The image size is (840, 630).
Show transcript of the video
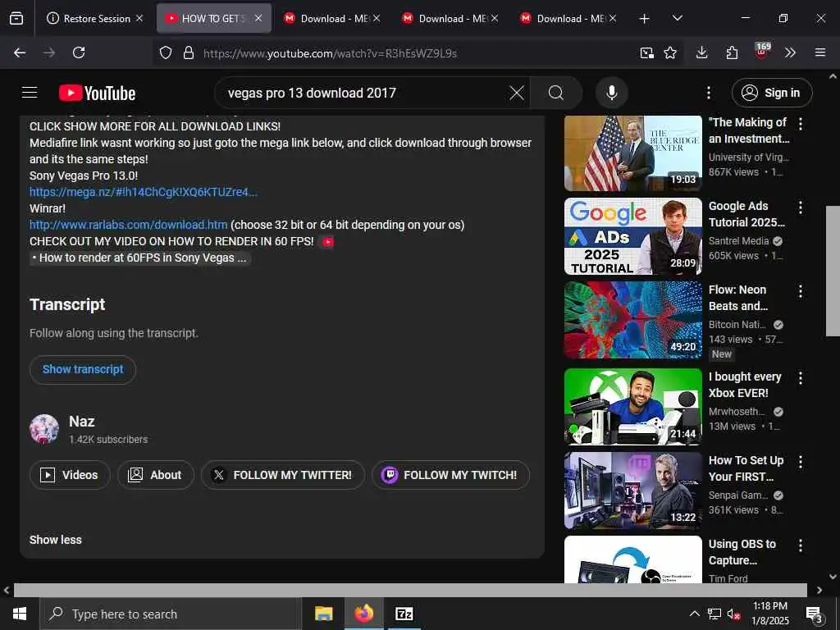coord(83,369)
